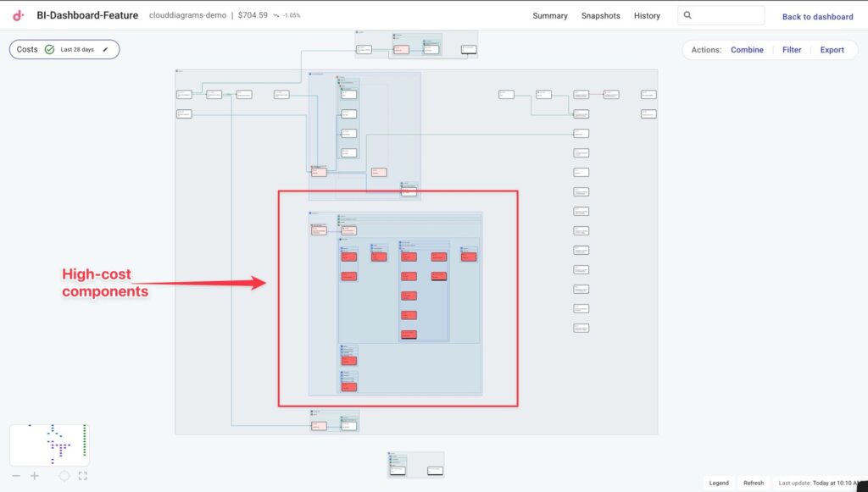868x492 pixels.
Task: Click the green checkmark beside Costs
Action: coord(49,50)
